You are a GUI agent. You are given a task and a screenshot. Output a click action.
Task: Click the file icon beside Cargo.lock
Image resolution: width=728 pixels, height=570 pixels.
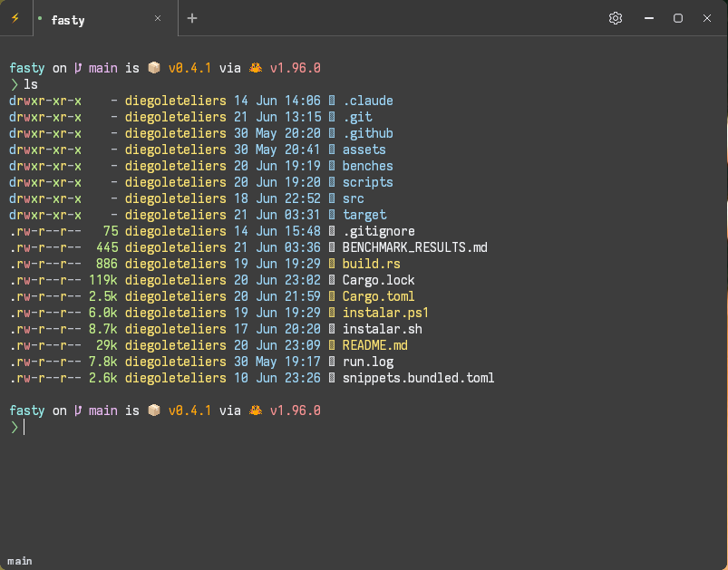click(x=332, y=280)
